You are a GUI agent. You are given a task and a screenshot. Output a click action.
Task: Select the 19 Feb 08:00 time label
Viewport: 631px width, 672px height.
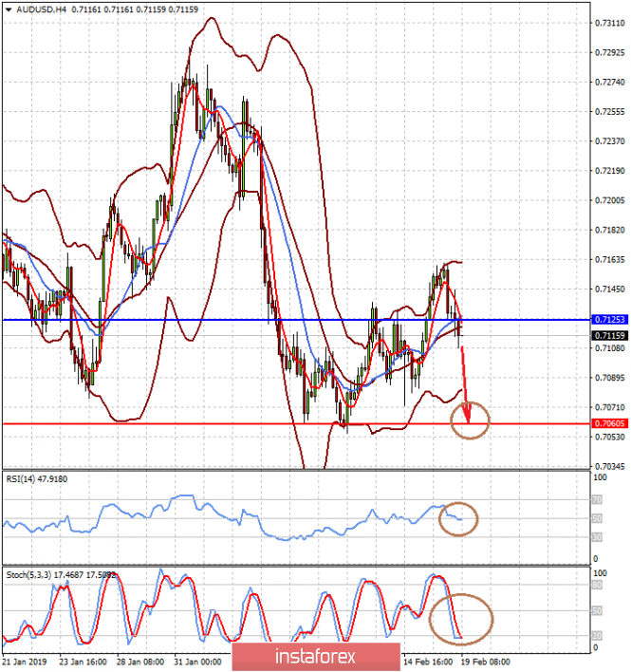coord(486,660)
